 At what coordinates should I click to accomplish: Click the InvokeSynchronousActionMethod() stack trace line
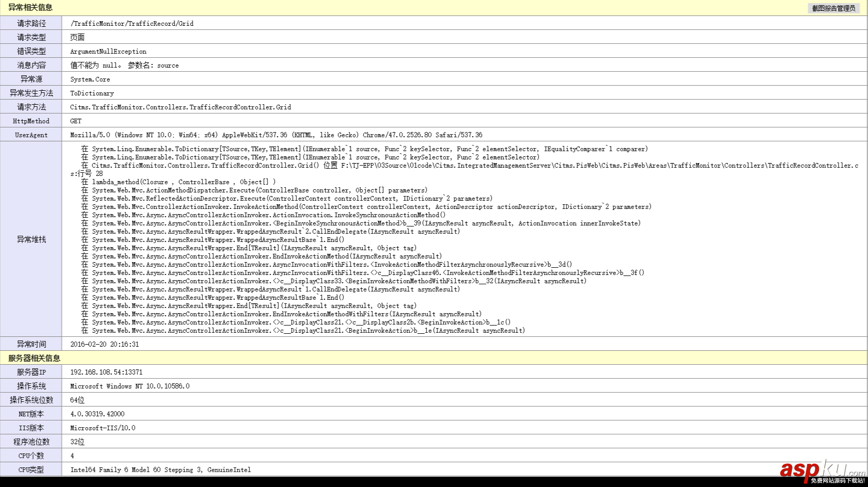[x=263, y=215]
